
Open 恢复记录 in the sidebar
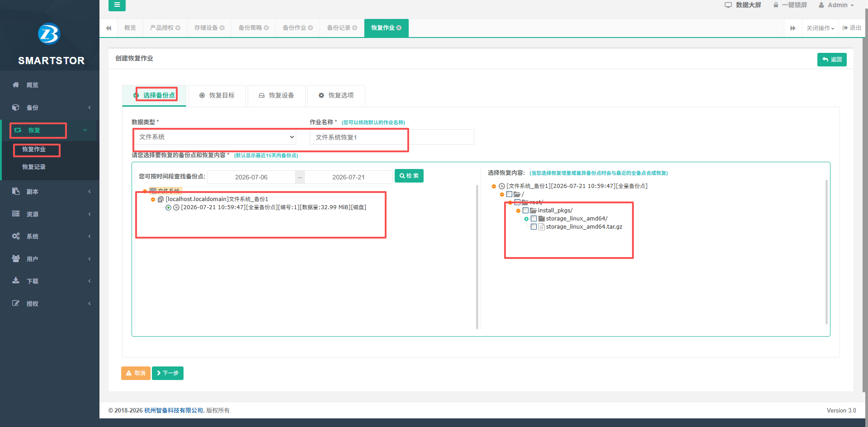(x=34, y=167)
